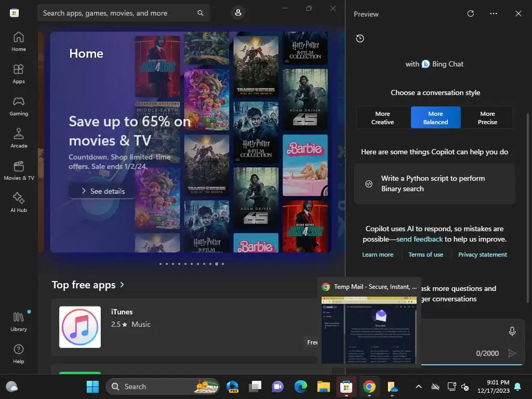Open the iTunes app icon thumbnail
The image size is (532, 399).
click(80, 327)
